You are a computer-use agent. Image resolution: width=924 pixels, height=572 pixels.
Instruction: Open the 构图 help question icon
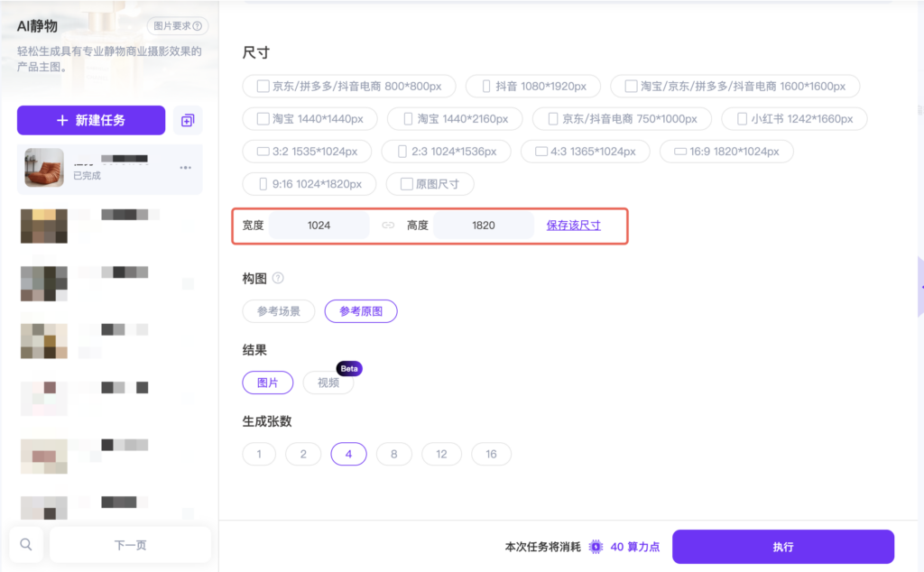(278, 278)
